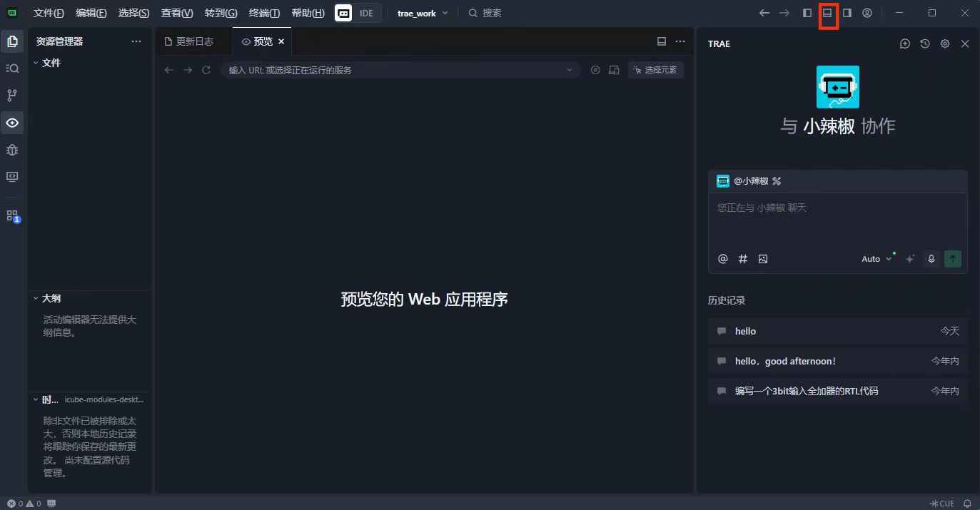Open the Source Control view

[12, 95]
